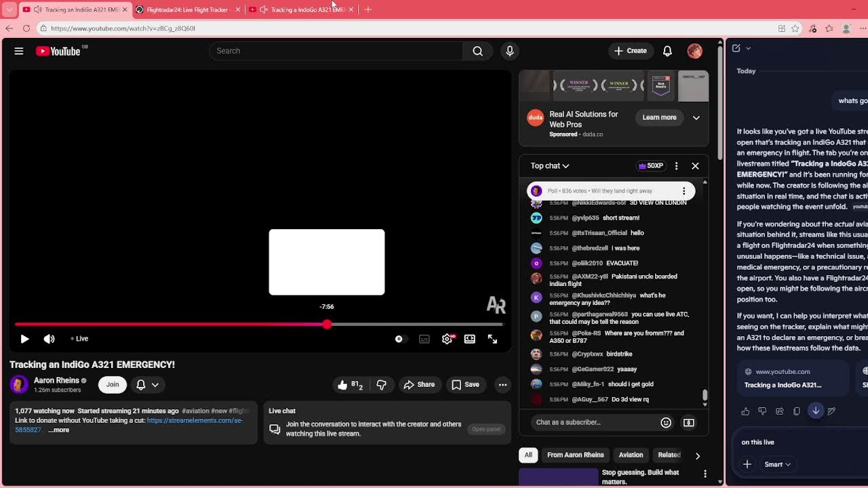Open the Smart mode dropdown
The image size is (868, 488).
coord(777,465)
